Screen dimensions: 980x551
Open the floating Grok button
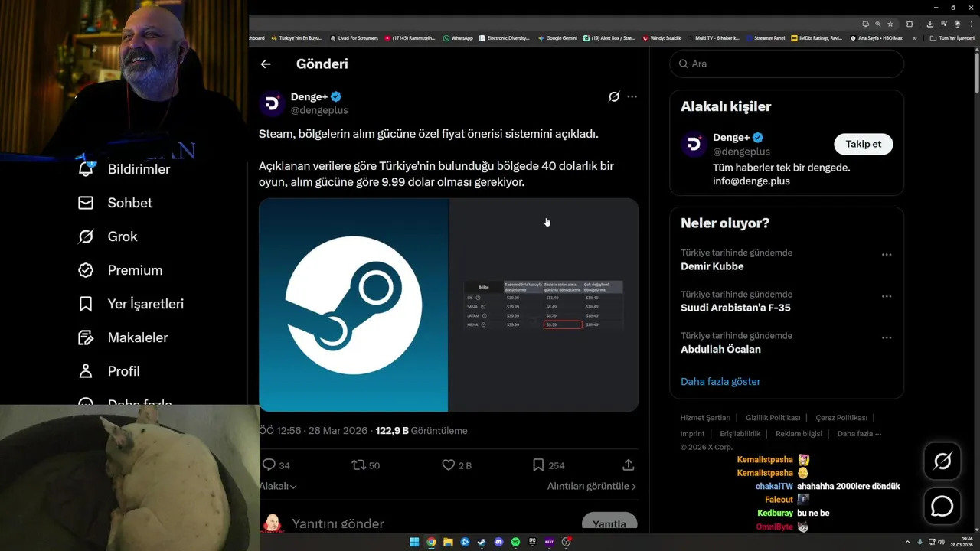click(942, 461)
